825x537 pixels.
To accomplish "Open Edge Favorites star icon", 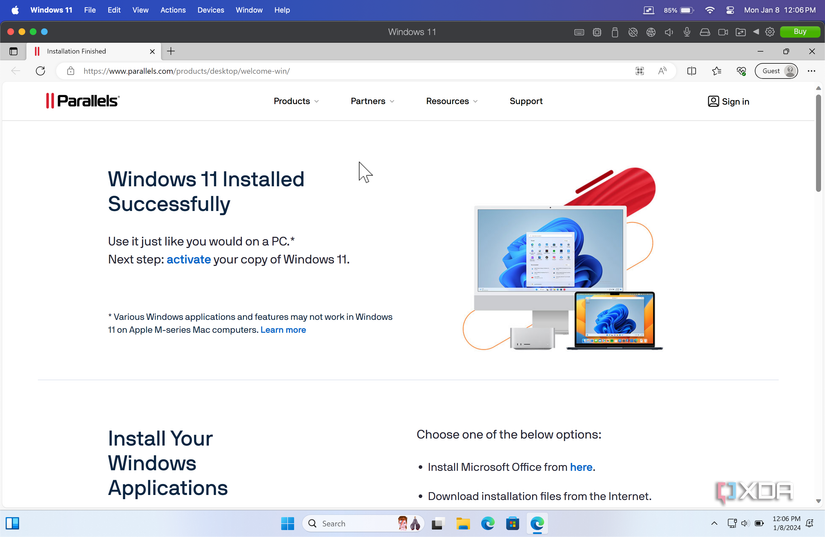I will tap(716, 71).
